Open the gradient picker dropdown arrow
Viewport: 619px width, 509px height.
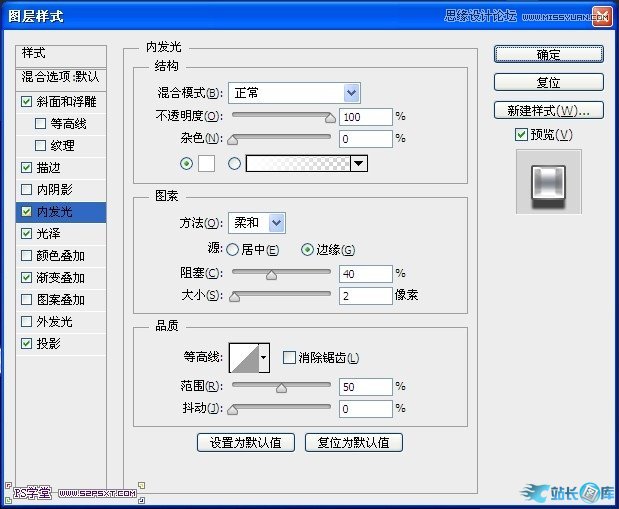point(358,164)
